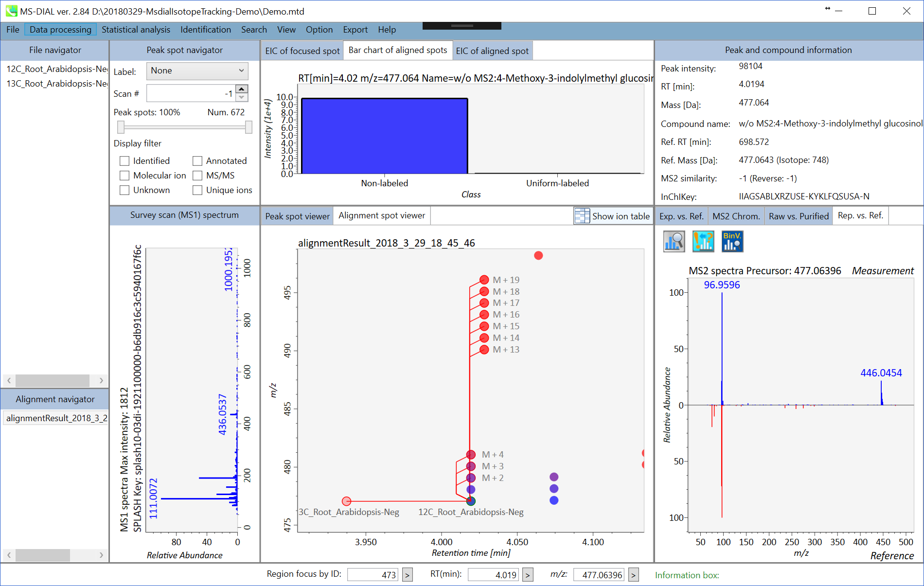Open the Statistical analysis menu
Viewport: 924px width, 586px height.
(x=136, y=30)
